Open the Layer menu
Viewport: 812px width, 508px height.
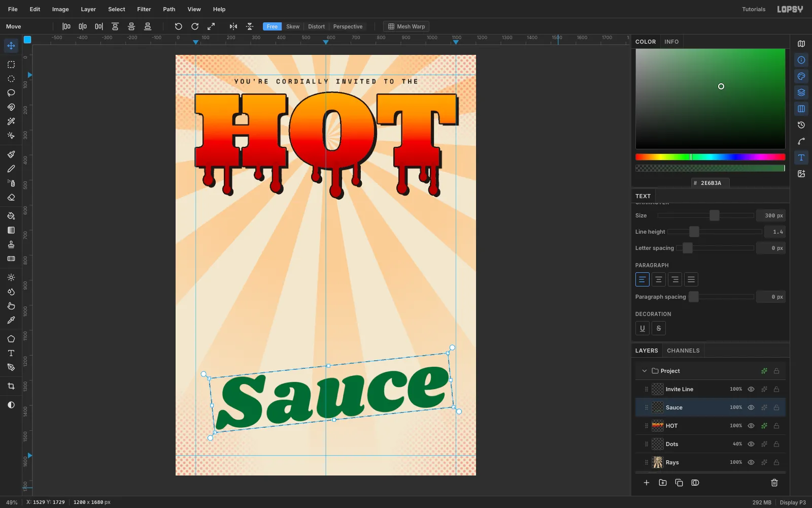88,9
